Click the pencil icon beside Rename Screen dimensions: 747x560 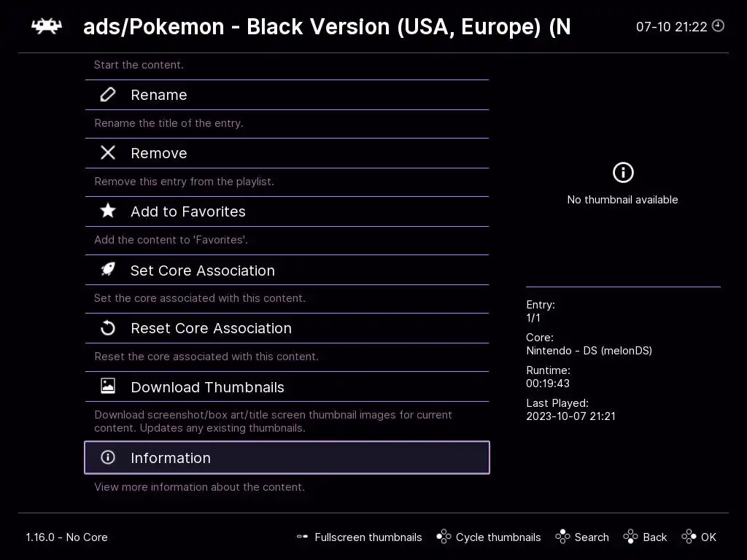[108, 95]
